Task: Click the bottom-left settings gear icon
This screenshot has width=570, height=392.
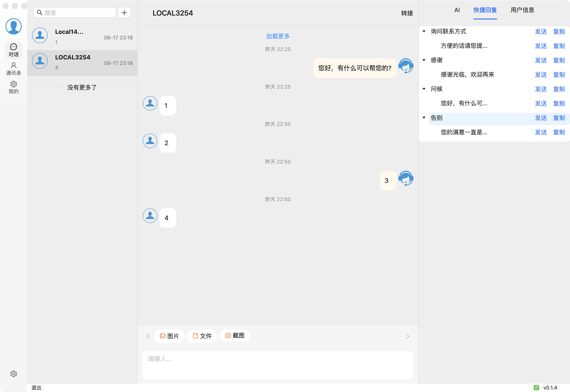Action: point(13,374)
